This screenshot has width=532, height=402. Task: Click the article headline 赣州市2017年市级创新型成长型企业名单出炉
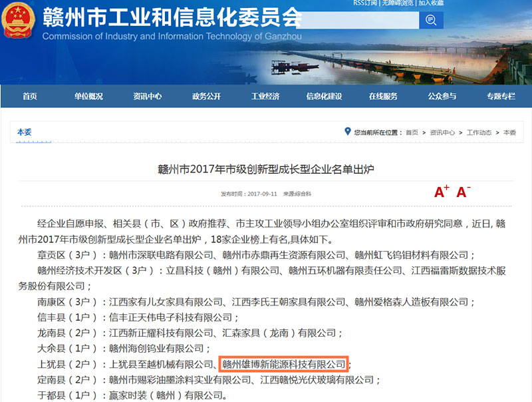(x=266, y=169)
